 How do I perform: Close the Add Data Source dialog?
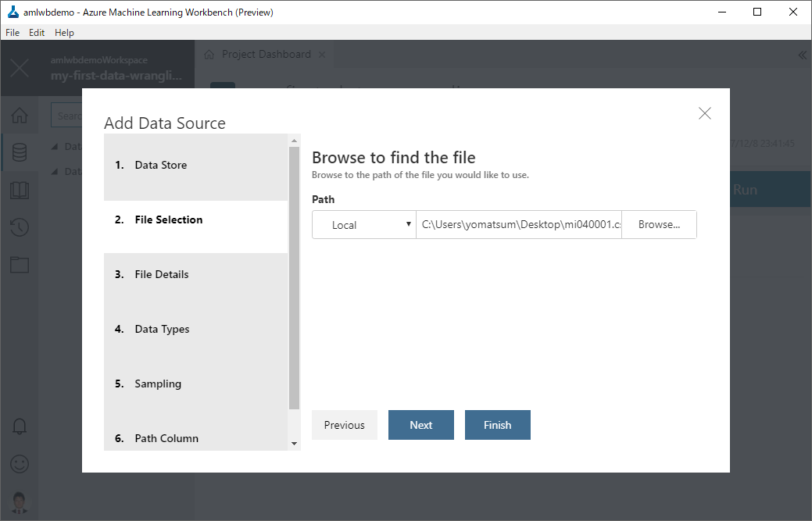point(704,113)
